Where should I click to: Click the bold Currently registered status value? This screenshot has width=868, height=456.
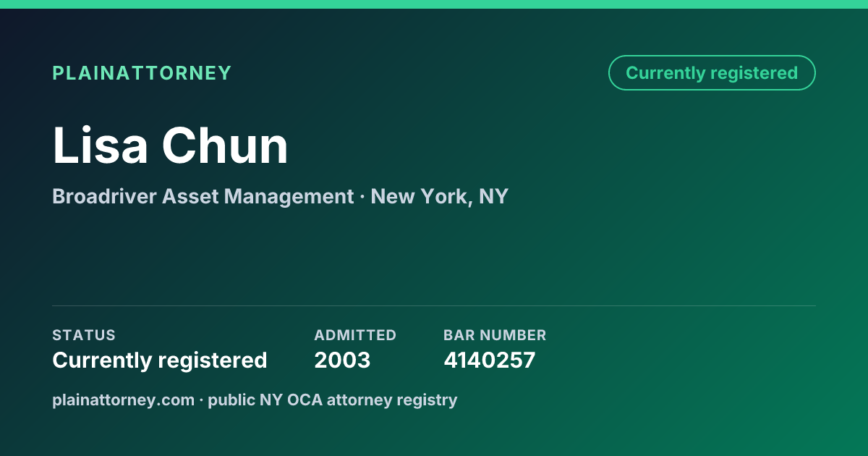point(160,360)
